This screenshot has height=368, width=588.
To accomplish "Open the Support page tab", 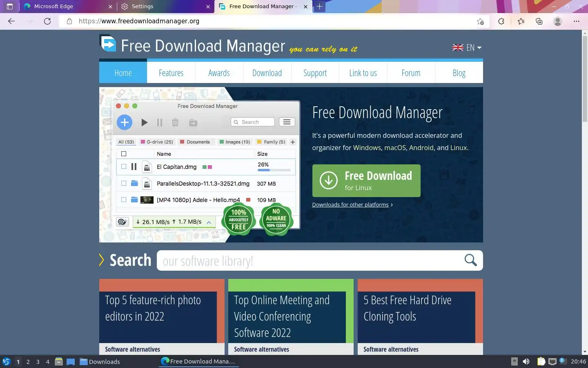I will (x=315, y=73).
